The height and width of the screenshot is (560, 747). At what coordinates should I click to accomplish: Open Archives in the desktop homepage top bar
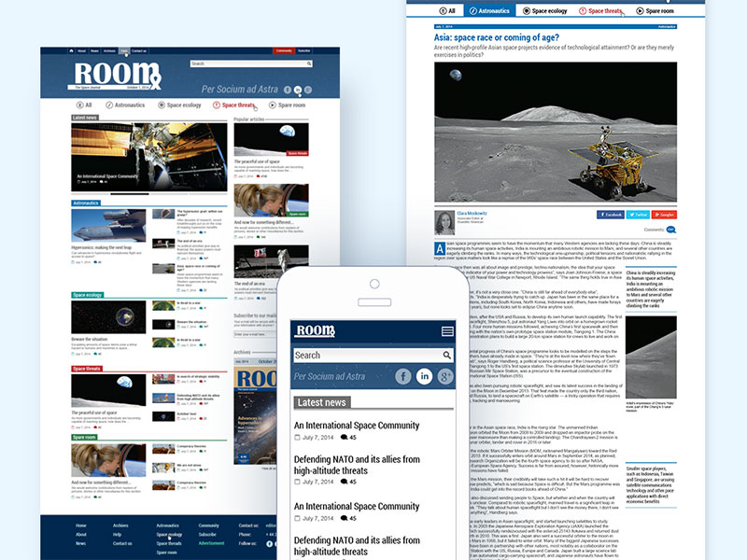(109, 50)
